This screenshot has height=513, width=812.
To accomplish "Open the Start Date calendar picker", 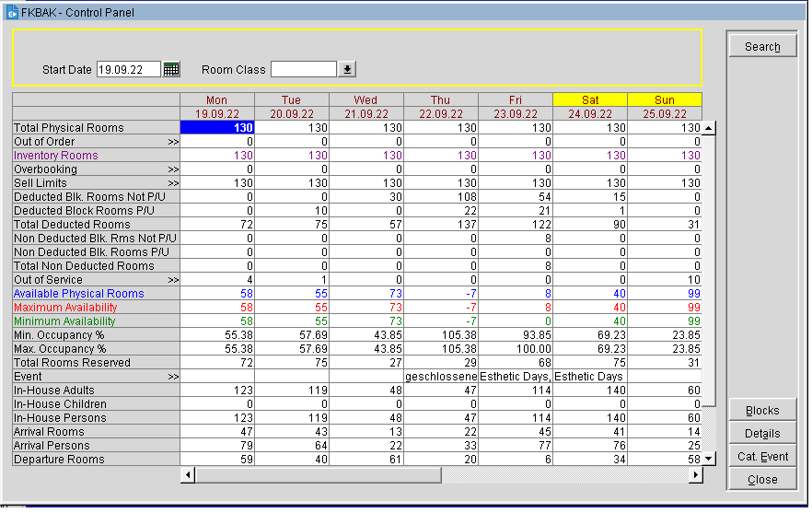I will pos(171,69).
